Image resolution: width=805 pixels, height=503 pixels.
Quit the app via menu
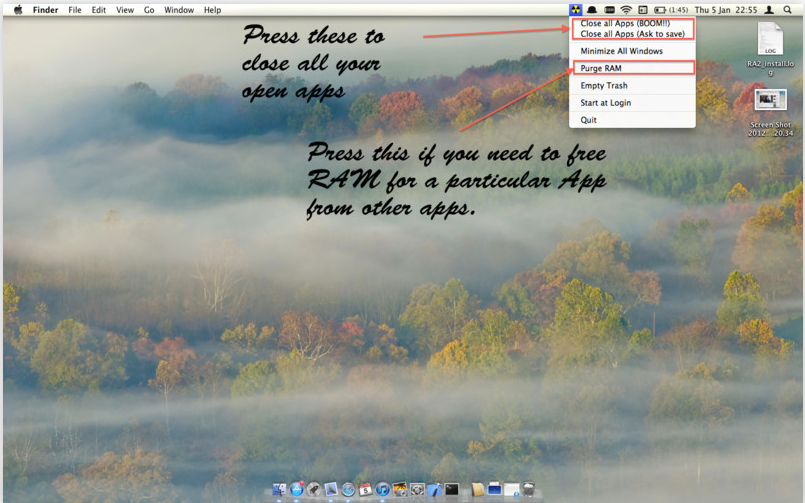(x=588, y=120)
